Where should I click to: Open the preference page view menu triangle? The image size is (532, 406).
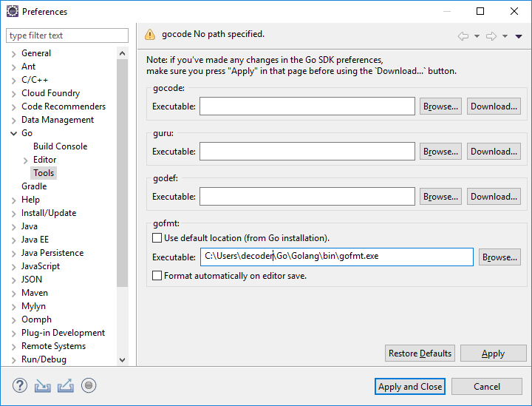tap(519, 36)
